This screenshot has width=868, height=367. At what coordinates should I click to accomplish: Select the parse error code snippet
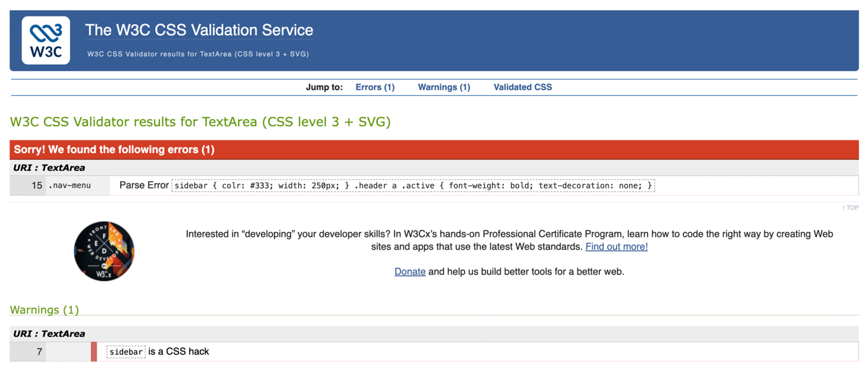(412, 185)
